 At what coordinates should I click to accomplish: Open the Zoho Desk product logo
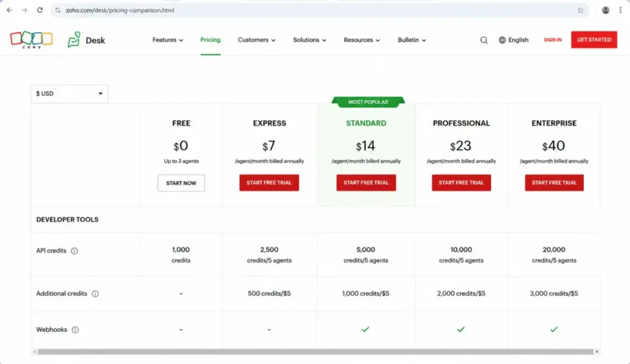click(x=86, y=40)
